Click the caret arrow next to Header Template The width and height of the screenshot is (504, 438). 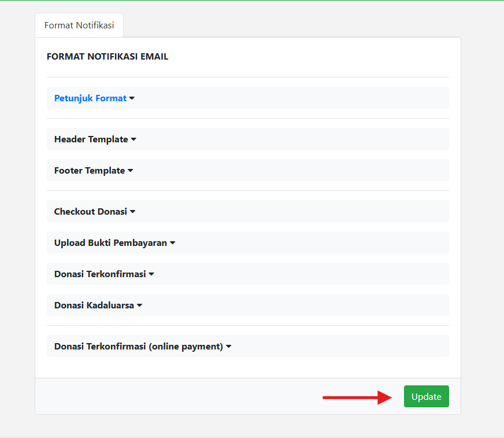(x=134, y=139)
